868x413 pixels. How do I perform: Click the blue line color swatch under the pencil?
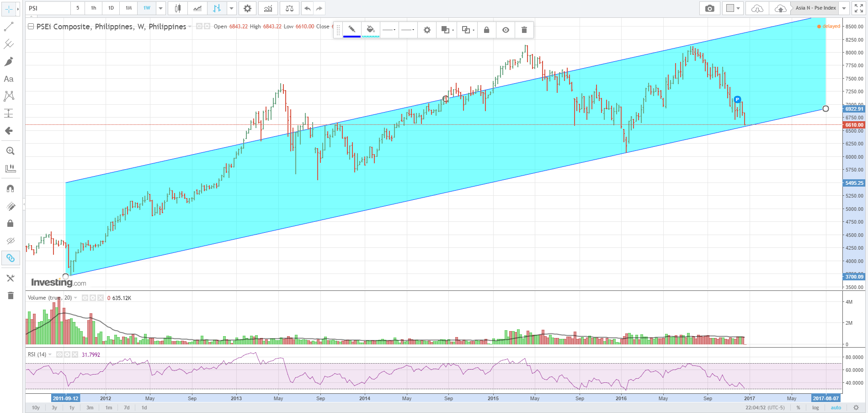pos(351,36)
